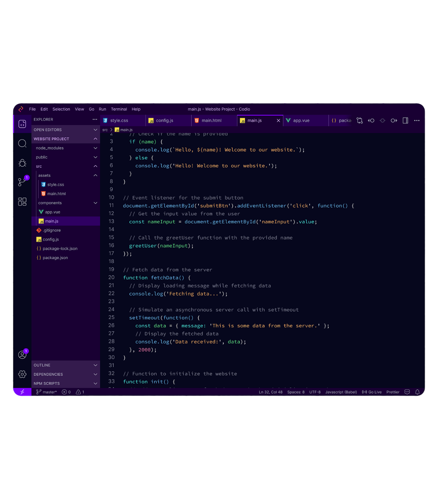This screenshot has height=504, width=438.
Task: Open editor more actions ellipsis
Action: [417, 120]
